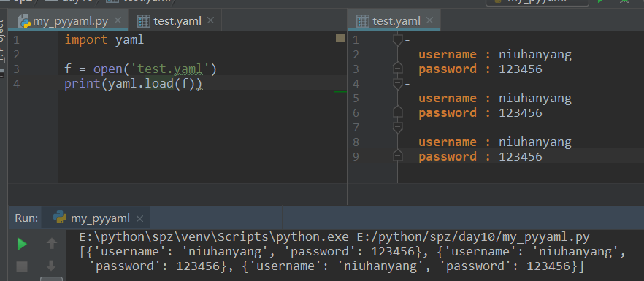
Task: Click the green stripe mark beside line 4
Action: click(340, 91)
